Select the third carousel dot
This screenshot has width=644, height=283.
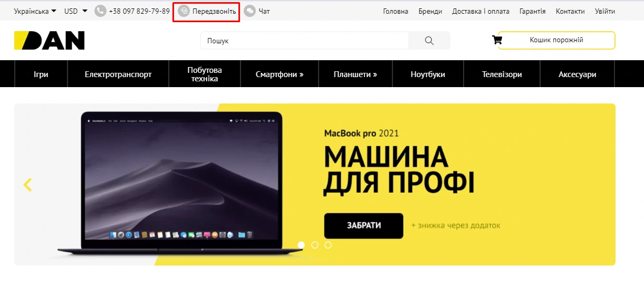328,245
